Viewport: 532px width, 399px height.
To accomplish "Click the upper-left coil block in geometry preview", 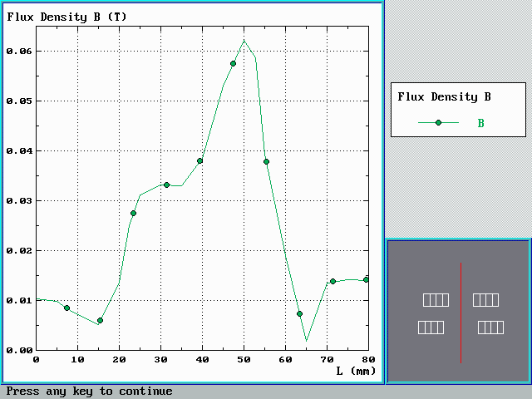I will 436,300.
